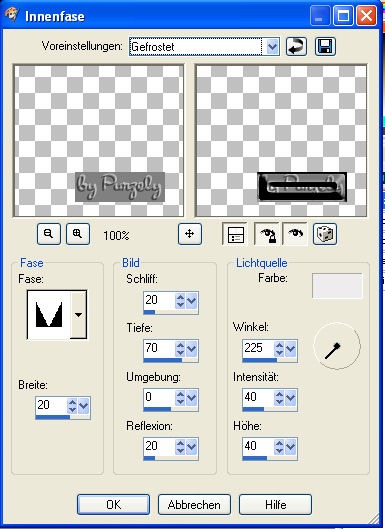Viewport: 385px width, 529px height.
Task: Toggle the auto proof eye with lock
Action: pyautogui.click(x=267, y=234)
